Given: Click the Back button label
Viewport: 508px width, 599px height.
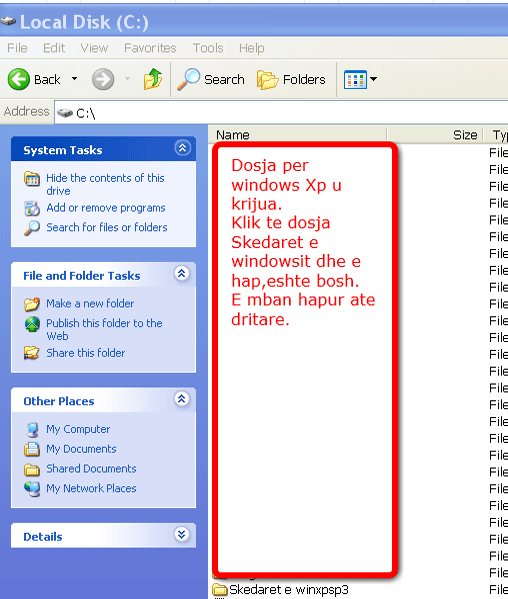Looking at the screenshot, I should coord(47,79).
